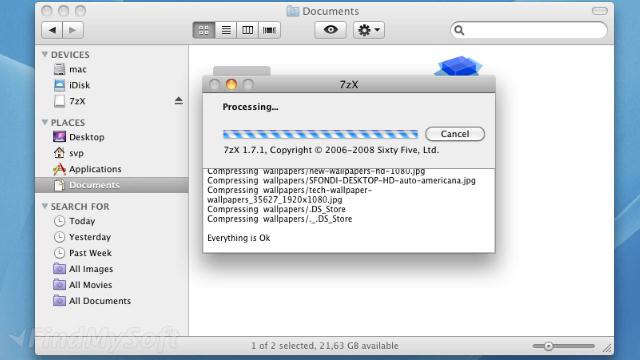640x360 pixels.
Task: Minimize the 7zX window
Action: coord(231,84)
